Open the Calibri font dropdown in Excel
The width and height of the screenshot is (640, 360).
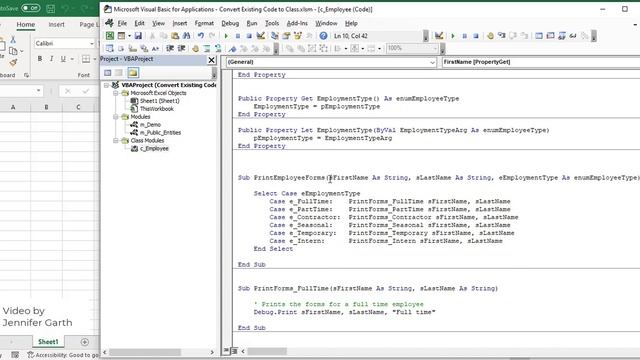click(x=91, y=43)
